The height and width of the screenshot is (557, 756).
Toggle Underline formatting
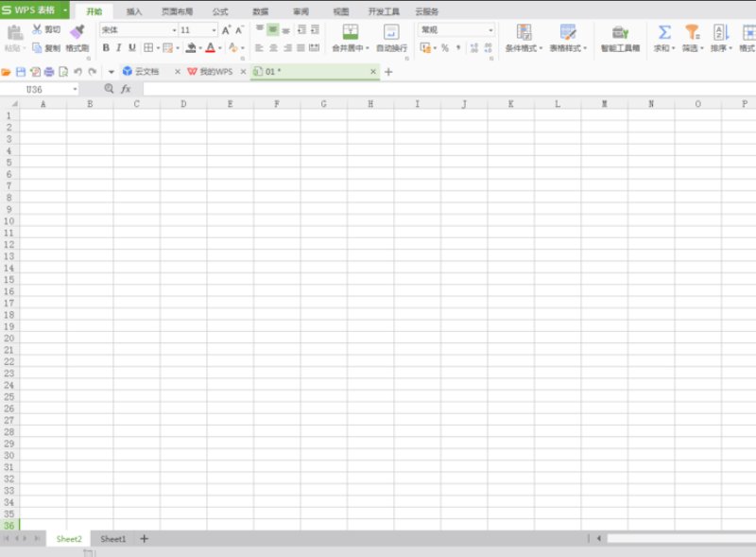tap(132, 48)
